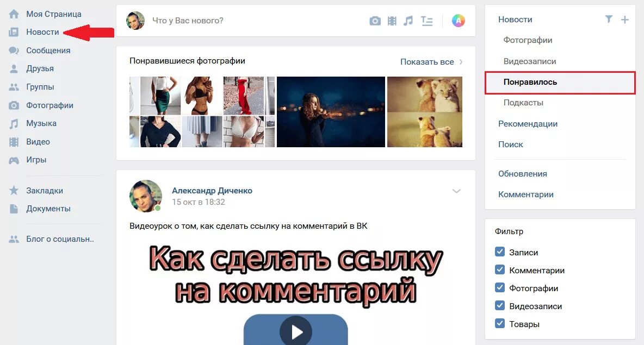The image size is (644, 345).
Task: Open the colorful poster background selector
Action: pos(459,21)
